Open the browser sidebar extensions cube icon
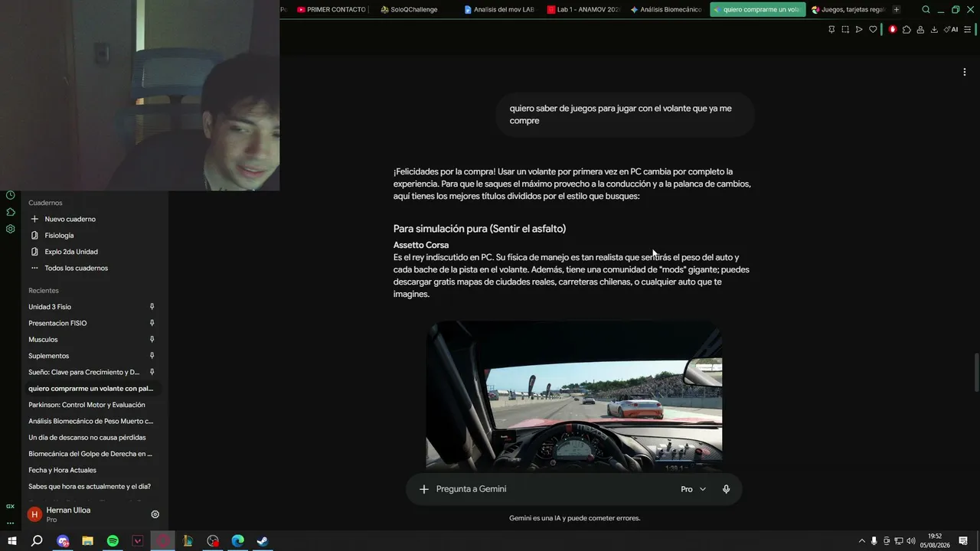This screenshot has width=980, height=551. tap(10, 212)
